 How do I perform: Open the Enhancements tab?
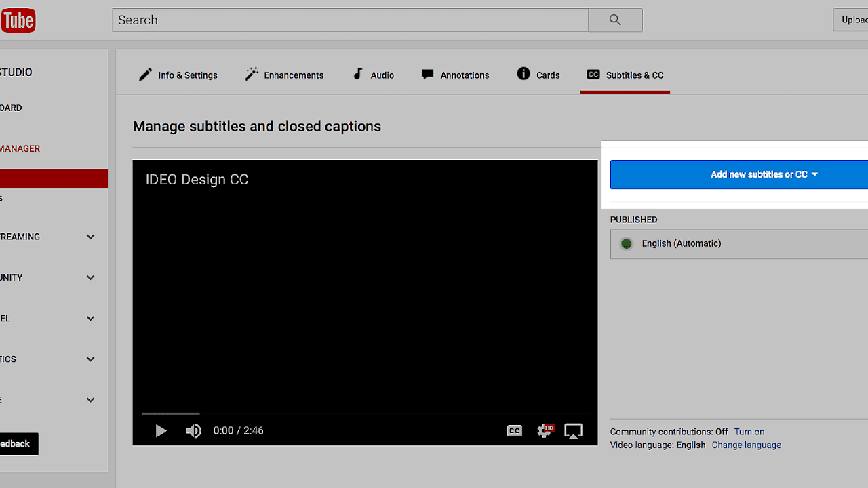[284, 75]
